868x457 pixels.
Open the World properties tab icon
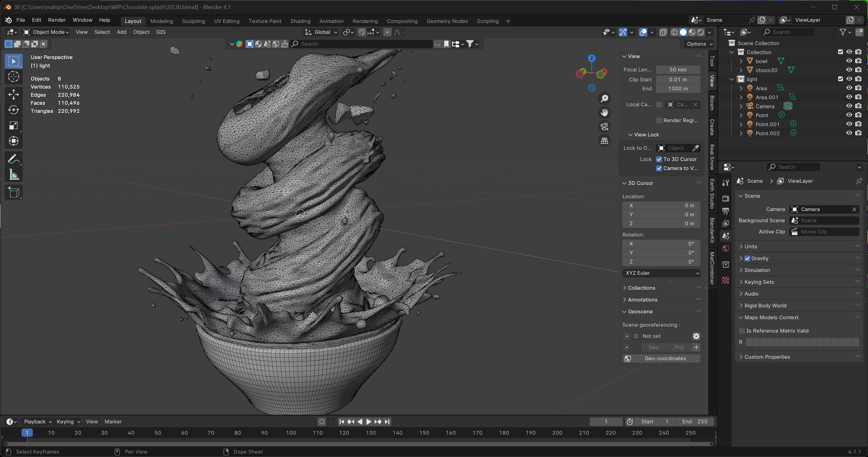tap(726, 249)
